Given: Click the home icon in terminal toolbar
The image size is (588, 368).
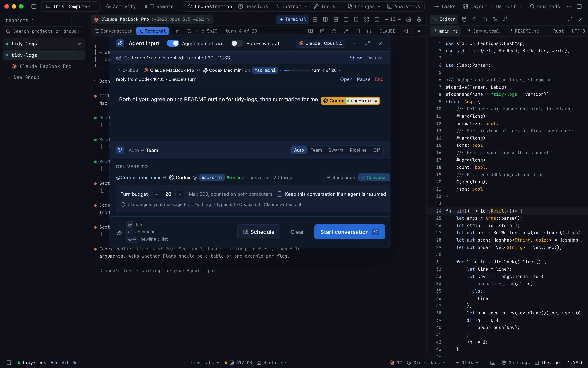Looking at the screenshot, I should (409, 19).
